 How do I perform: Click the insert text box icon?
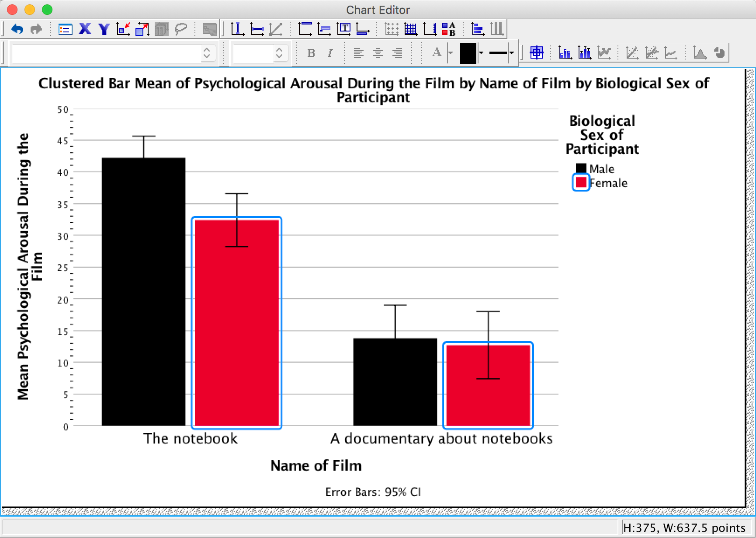344,29
